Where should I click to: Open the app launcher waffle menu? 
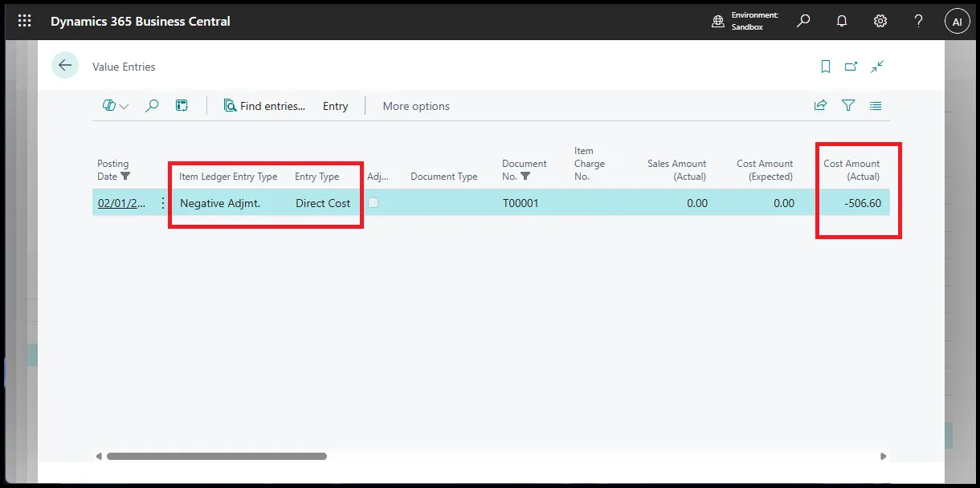coord(25,22)
